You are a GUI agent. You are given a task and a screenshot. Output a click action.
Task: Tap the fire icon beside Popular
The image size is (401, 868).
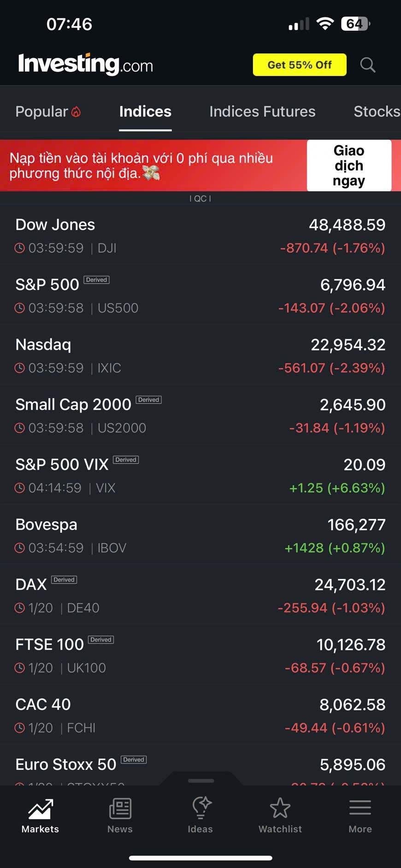[x=77, y=112]
